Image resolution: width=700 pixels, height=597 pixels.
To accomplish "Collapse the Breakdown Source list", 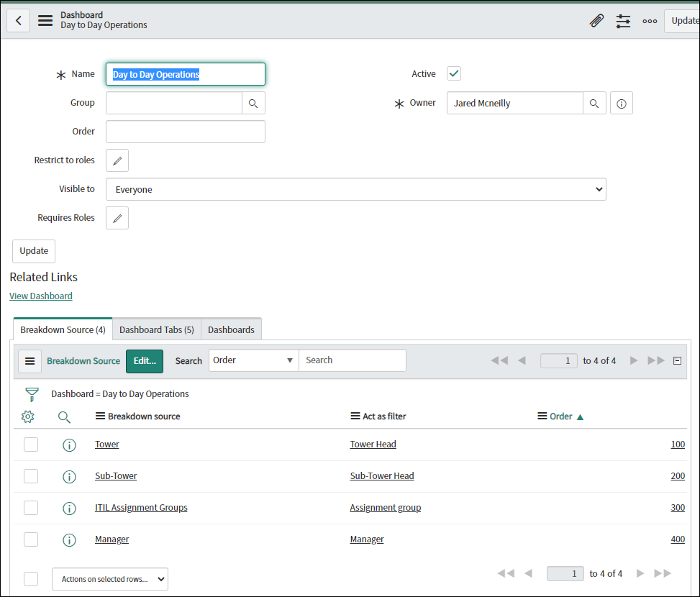I will click(677, 360).
